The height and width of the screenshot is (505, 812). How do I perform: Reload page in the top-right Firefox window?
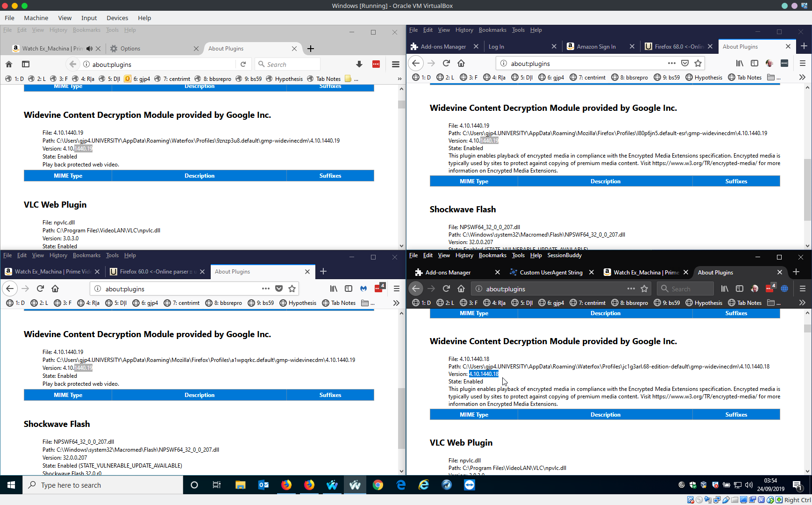coord(446,63)
